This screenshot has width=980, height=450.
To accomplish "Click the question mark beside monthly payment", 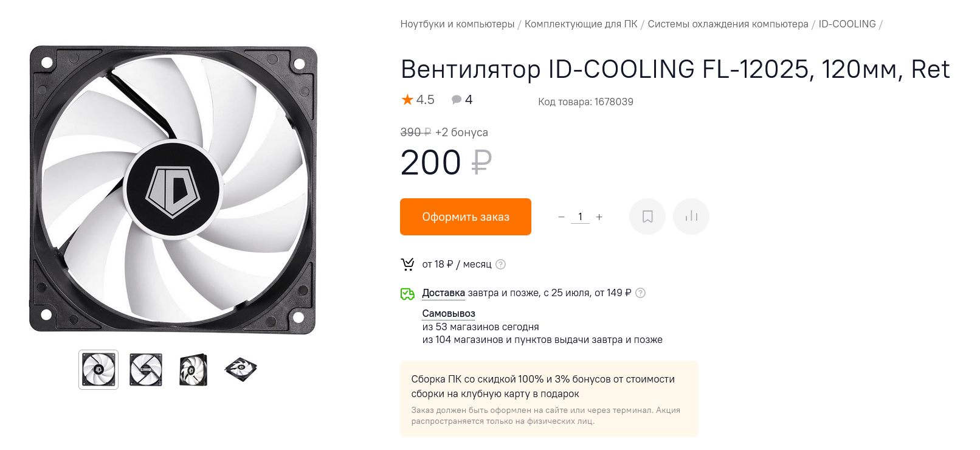I will coord(500,265).
